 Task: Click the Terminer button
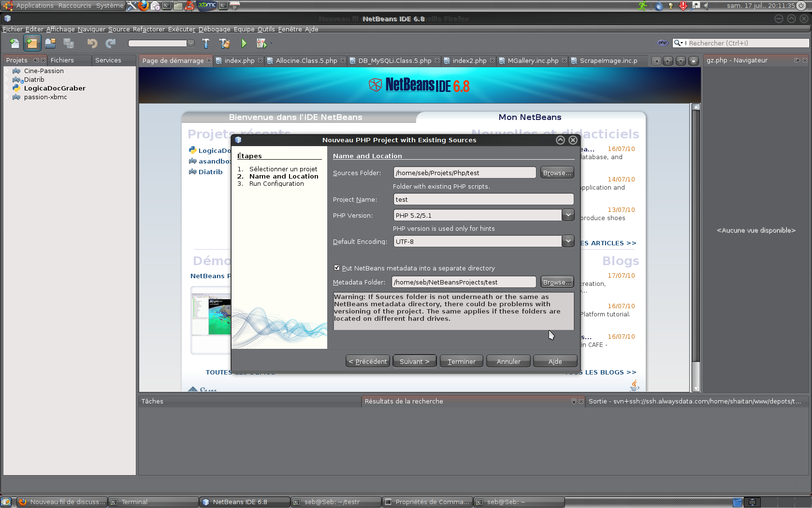462,361
